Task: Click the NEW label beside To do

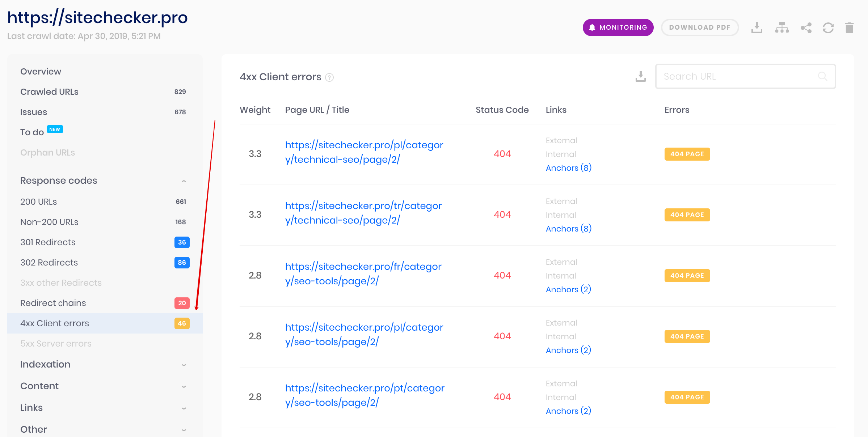Action: (x=55, y=129)
